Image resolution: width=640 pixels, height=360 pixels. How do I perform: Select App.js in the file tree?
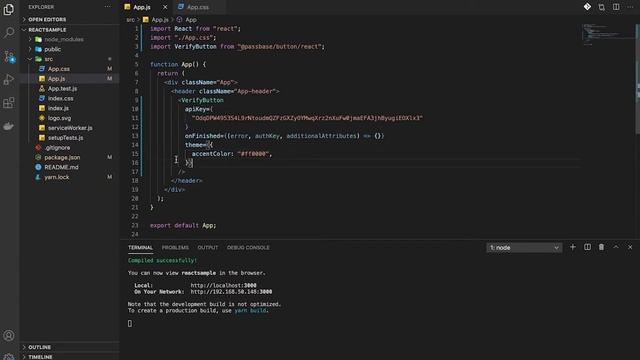[69, 78]
